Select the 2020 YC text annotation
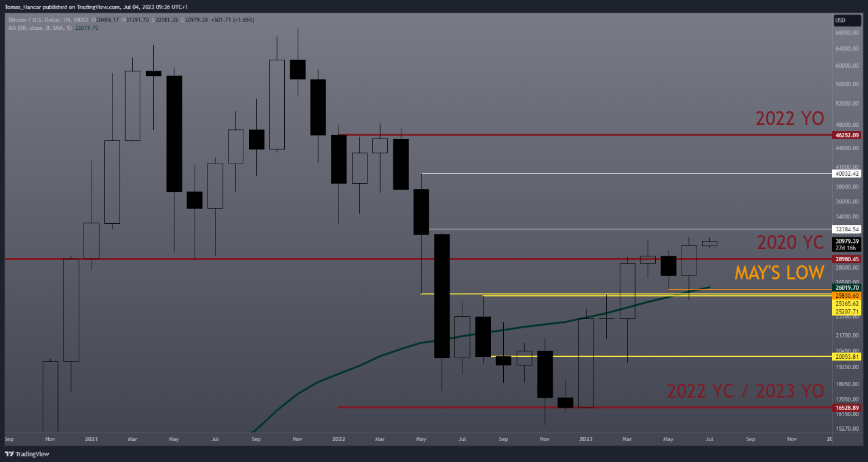This screenshot has width=868, height=462. [x=790, y=242]
